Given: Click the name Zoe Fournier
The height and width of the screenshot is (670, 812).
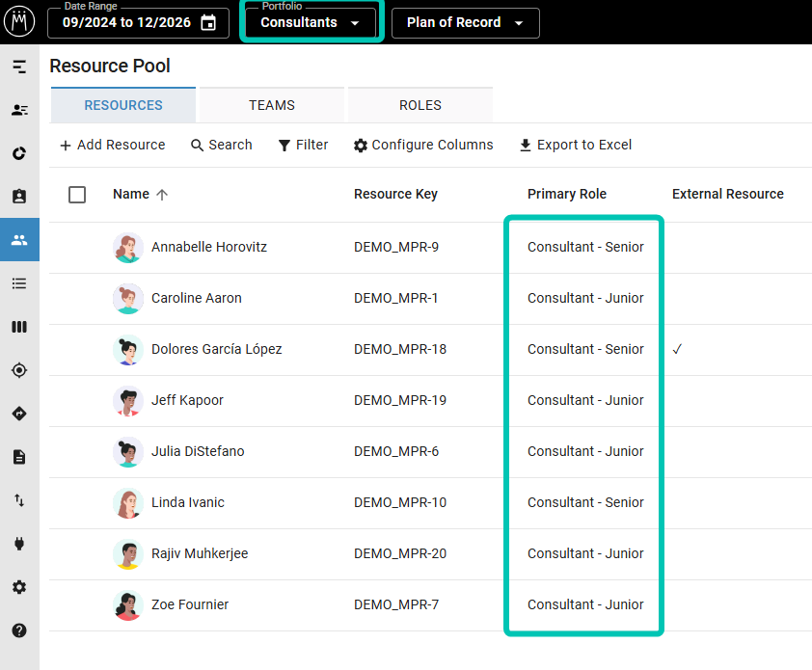Looking at the screenshot, I should [x=190, y=604].
